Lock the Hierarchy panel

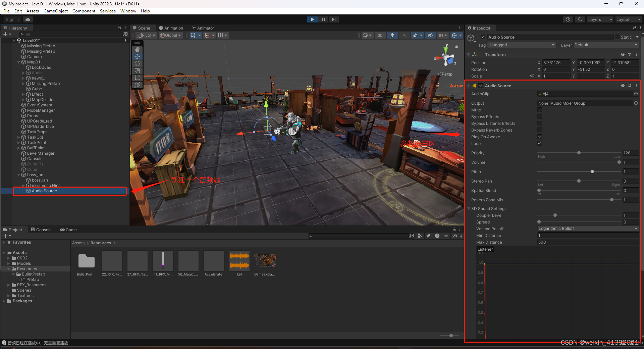tap(119, 28)
